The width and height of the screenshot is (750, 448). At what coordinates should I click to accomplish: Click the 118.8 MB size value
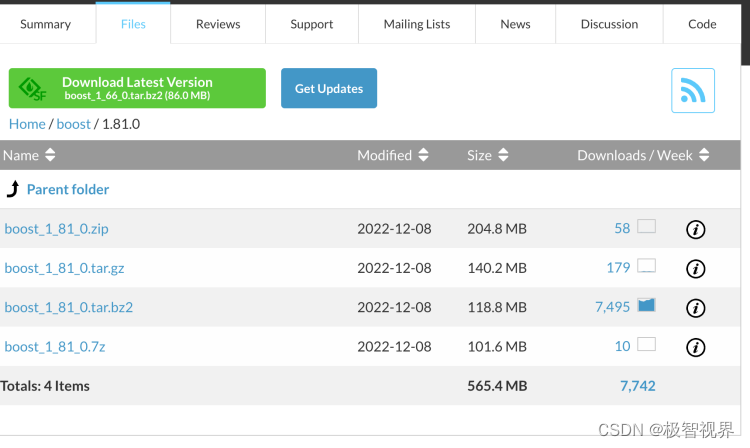[497, 307]
